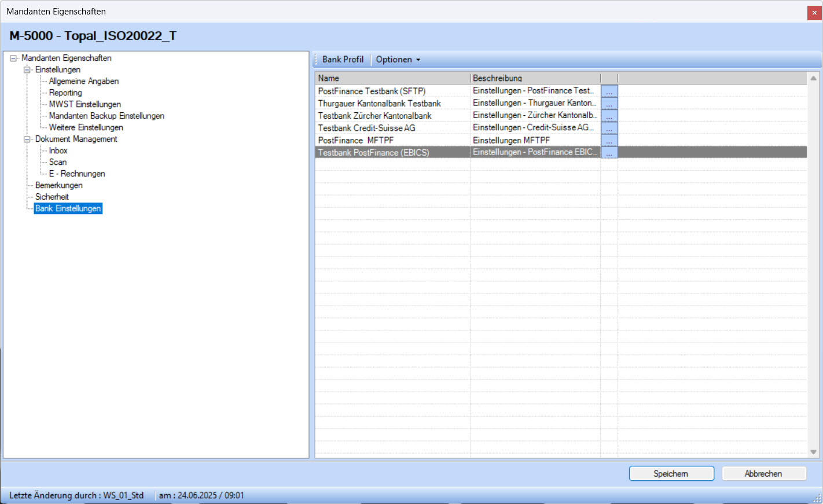This screenshot has height=504, width=823.
Task: Click the Abbrechen button
Action: tap(763, 473)
